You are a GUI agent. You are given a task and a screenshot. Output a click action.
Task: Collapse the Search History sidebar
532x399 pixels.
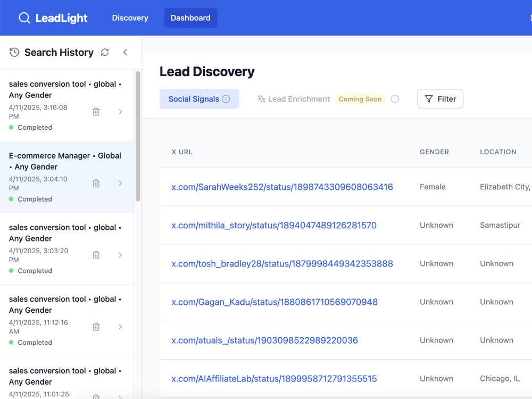(125, 52)
